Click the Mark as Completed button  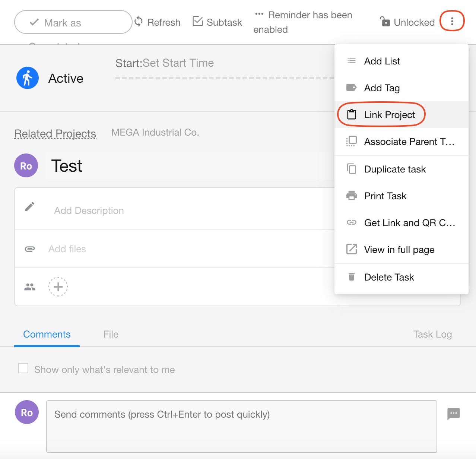pos(73,22)
